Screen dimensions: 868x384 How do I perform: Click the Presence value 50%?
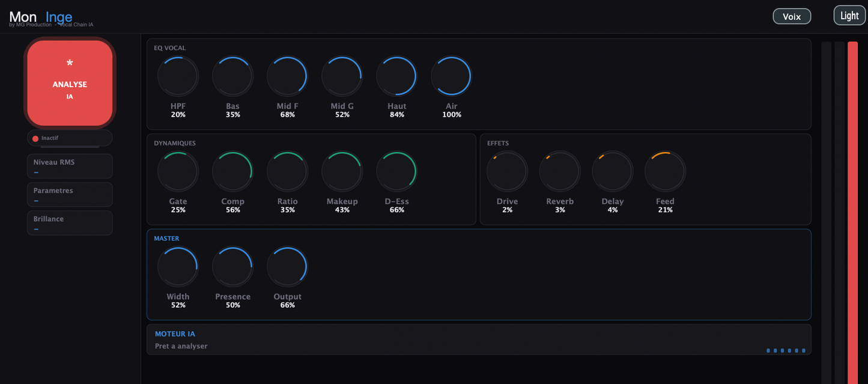(x=233, y=305)
